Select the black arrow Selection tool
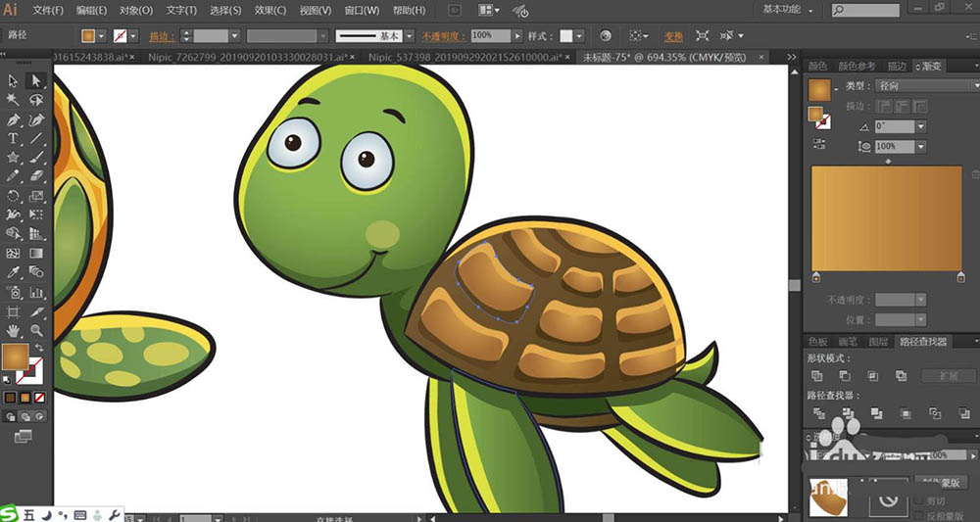The height and width of the screenshot is (522, 980). tap(13, 80)
